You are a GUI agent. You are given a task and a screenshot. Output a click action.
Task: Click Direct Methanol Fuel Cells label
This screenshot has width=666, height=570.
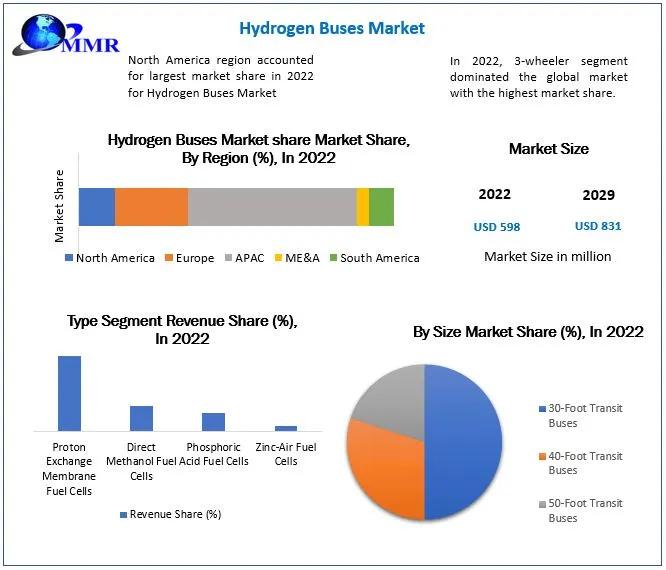(141, 462)
